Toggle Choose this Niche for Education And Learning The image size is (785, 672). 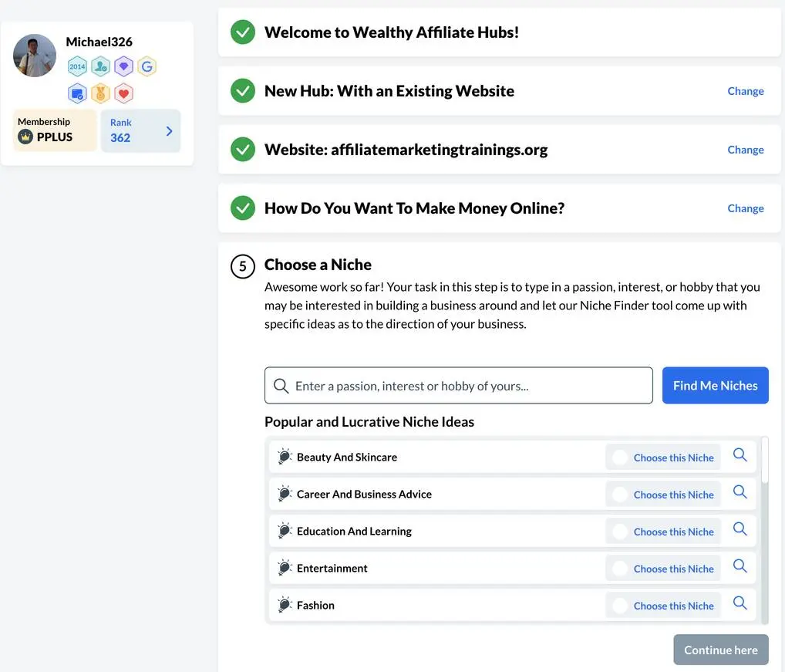coord(663,532)
